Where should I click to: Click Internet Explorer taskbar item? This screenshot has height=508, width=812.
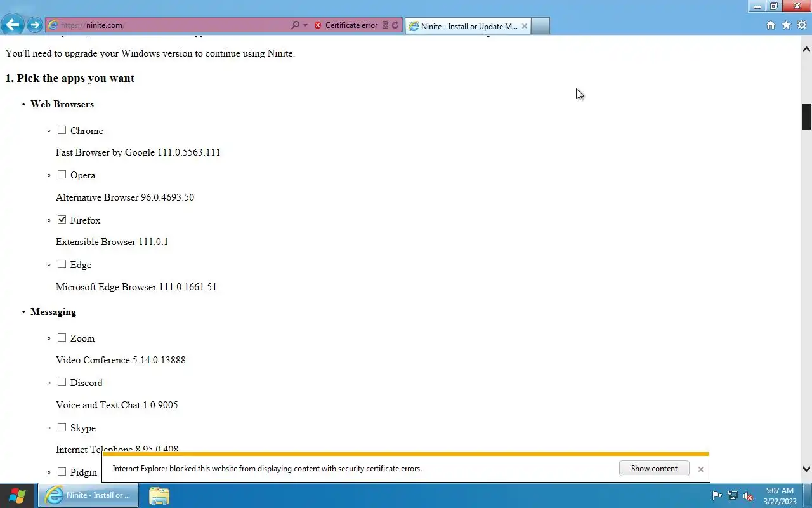(x=88, y=495)
